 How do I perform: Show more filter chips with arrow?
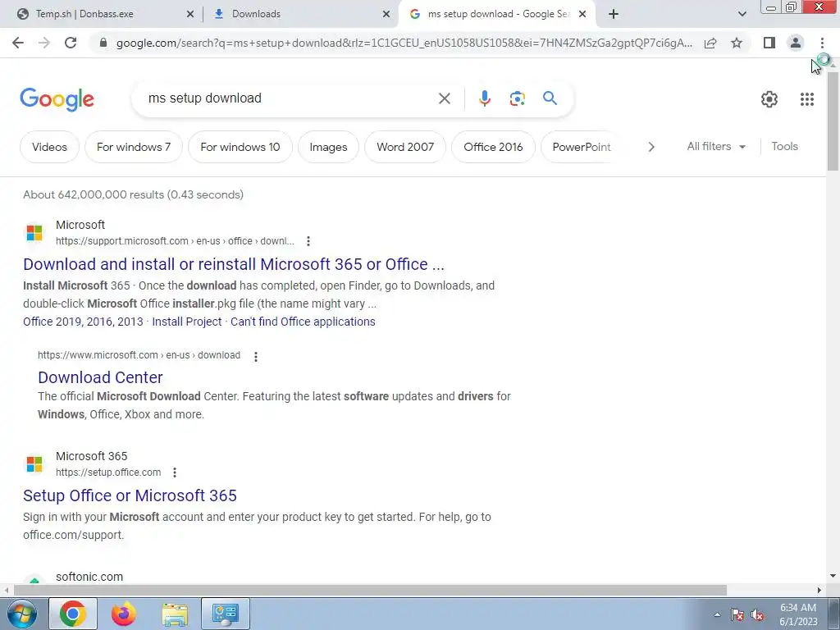(x=651, y=147)
